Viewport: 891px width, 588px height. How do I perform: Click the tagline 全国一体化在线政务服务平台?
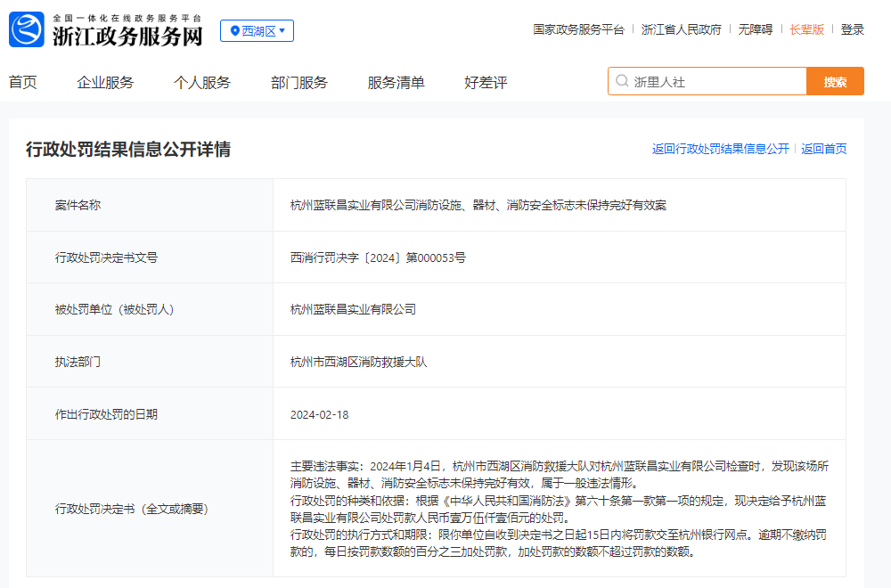(127, 18)
